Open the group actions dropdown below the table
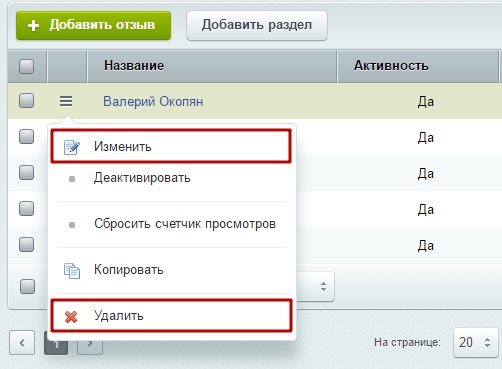The width and height of the screenshot is (502, 369). coord(315,287)
